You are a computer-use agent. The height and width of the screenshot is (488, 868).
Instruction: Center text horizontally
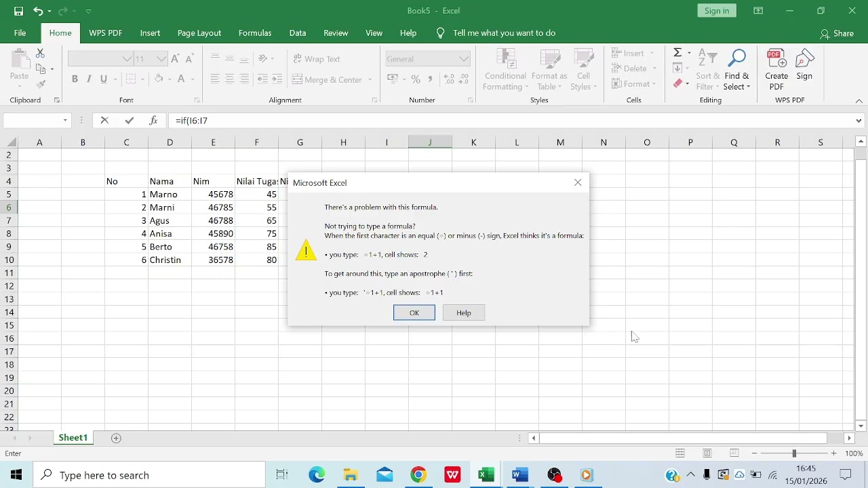click(x=230, y=79)
